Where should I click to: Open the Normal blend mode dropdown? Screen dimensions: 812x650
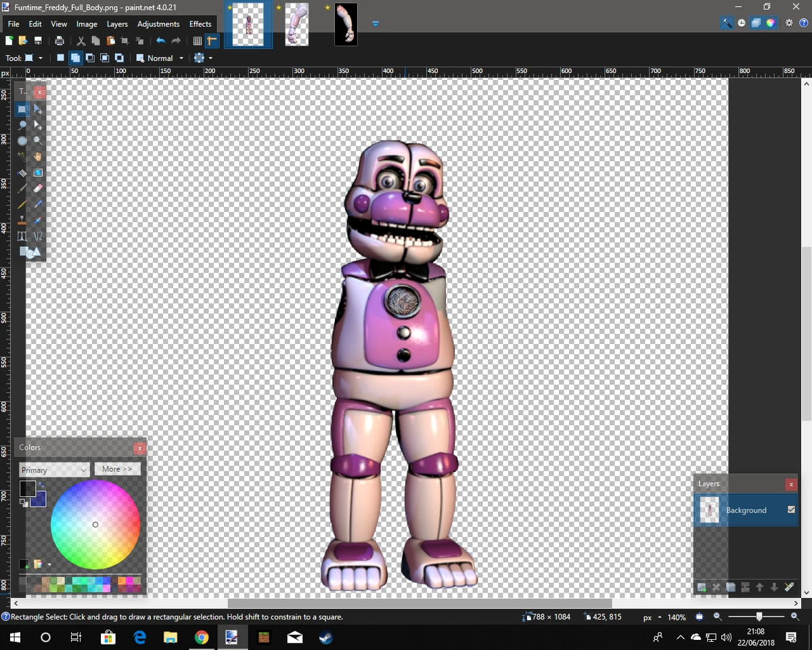(181, 58)
